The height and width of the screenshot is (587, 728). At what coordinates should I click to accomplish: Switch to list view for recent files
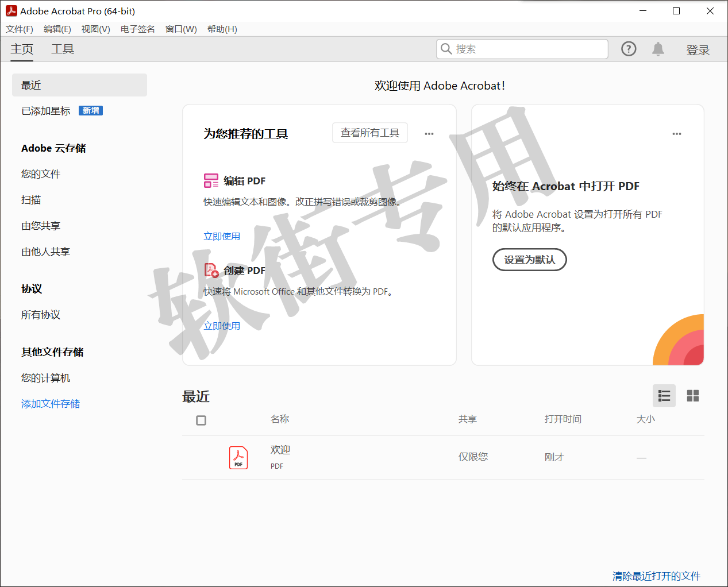664,396
